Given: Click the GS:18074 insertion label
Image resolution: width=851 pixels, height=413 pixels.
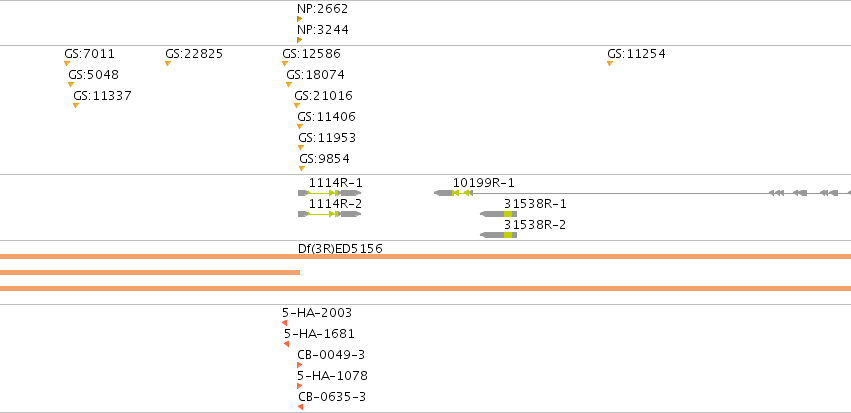Looking at the screenshot, I should point(315,75).
